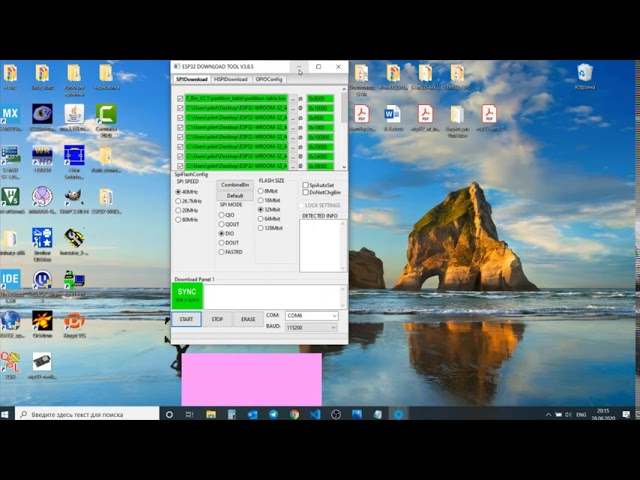The width and height of the screenshot is (640, 480).
Task: Click the volume icon in system tray
Action: point(568,415)
